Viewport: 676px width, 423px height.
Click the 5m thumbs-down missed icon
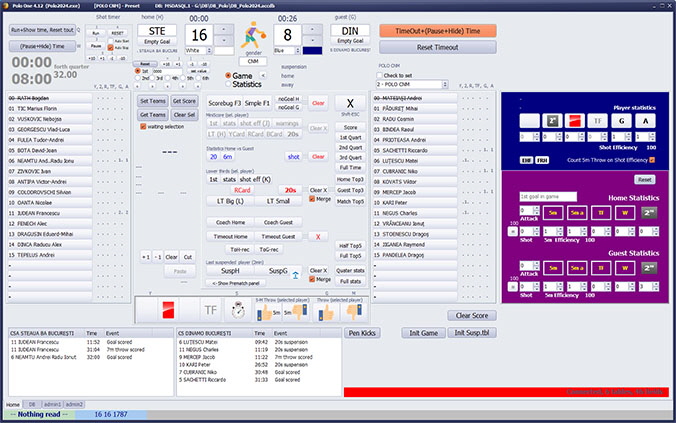(x=299, y=311)
